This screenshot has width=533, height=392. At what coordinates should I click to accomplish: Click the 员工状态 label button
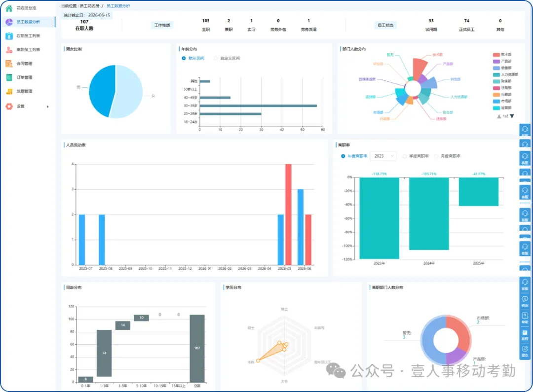click(385, 25)
